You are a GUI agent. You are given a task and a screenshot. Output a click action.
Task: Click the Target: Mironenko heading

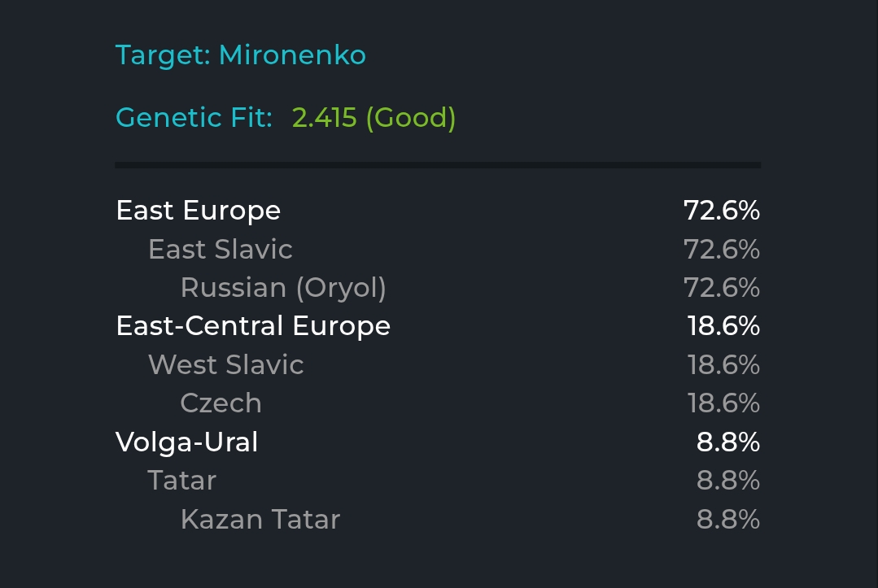[x=241, y=55]
